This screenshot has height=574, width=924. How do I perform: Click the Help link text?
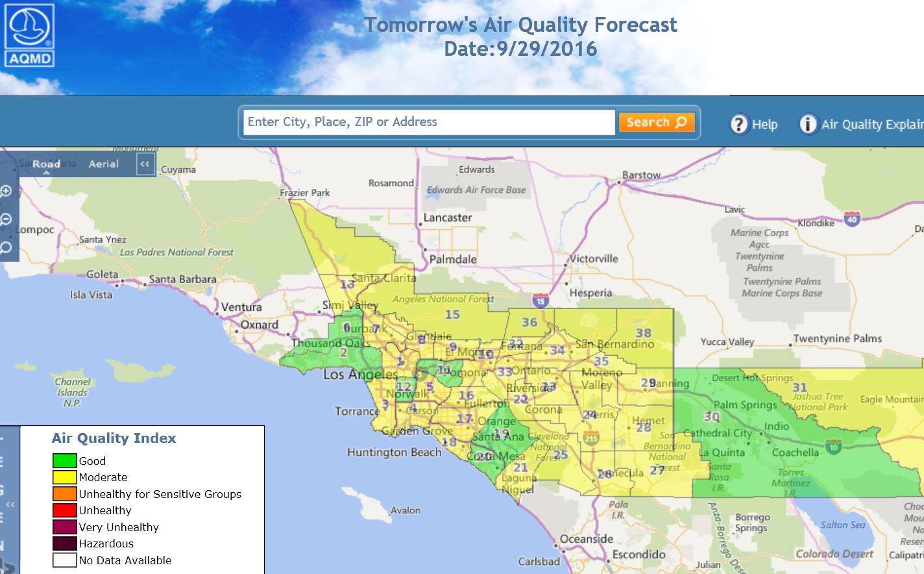click(x=765, y=125)
